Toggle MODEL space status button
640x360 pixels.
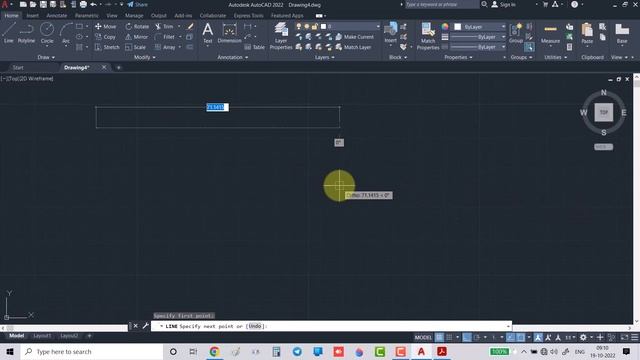[x=423, y=337]
